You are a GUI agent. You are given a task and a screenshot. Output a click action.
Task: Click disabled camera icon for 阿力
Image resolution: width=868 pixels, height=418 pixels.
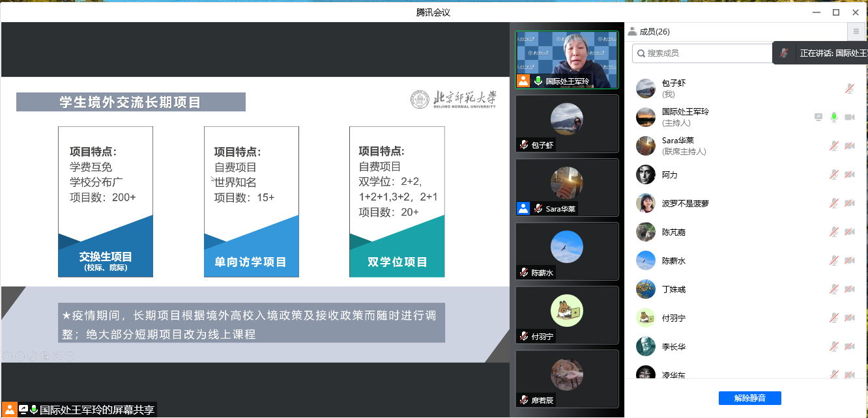click(849, 174)
